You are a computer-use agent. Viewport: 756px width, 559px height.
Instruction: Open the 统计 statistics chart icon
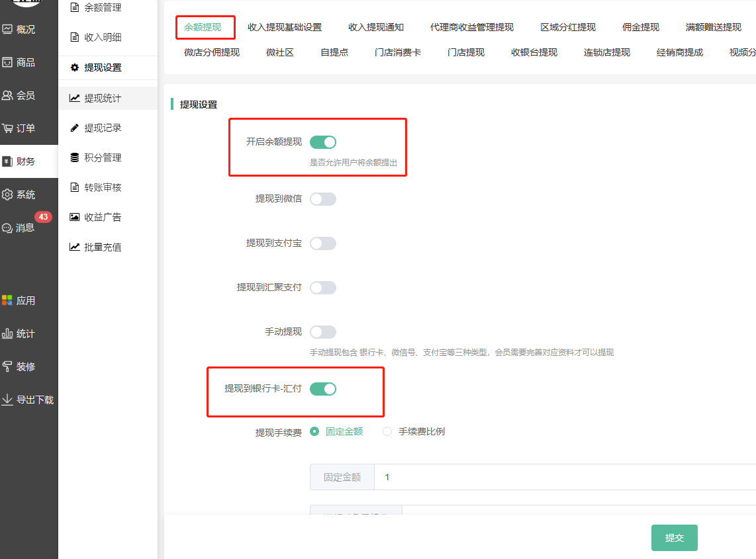pos(7,333)
